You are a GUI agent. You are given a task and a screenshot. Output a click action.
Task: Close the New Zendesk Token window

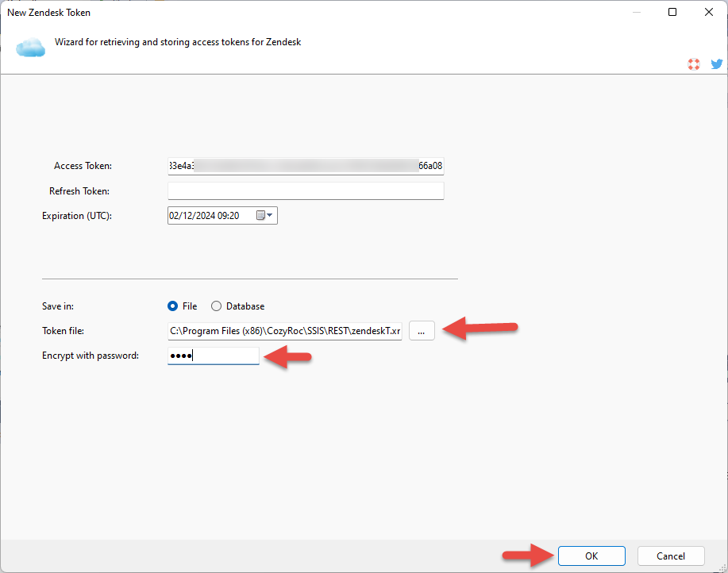[708, 12]
